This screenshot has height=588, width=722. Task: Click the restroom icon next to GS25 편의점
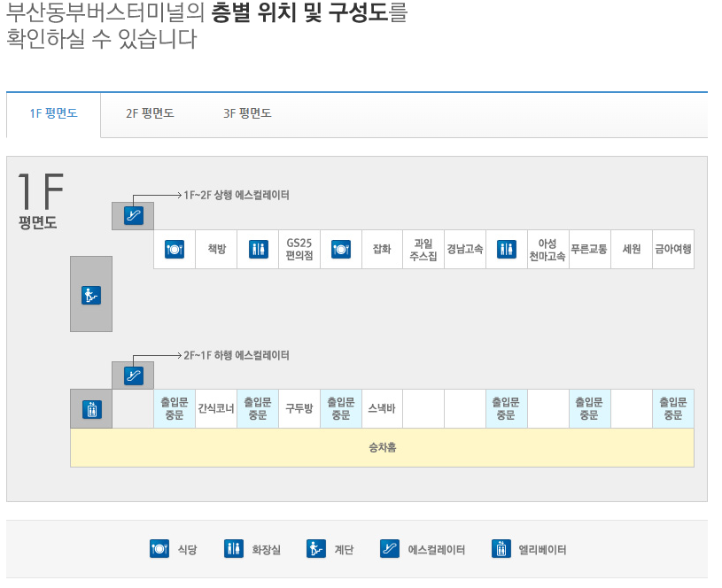coord(257,249)
